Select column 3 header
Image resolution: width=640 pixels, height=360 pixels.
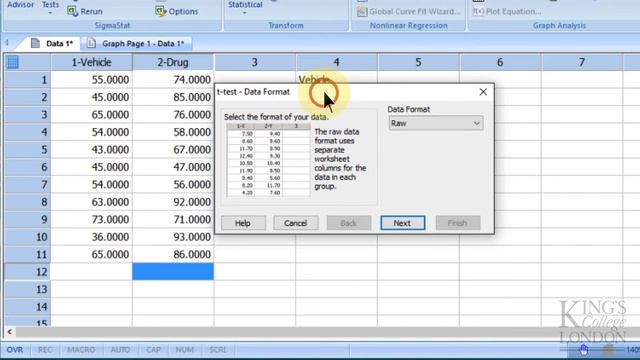tap(255, 62)
